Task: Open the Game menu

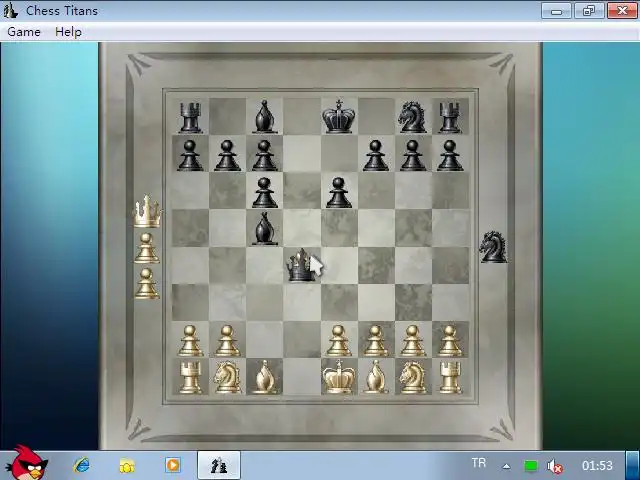Action: [24, 32]
